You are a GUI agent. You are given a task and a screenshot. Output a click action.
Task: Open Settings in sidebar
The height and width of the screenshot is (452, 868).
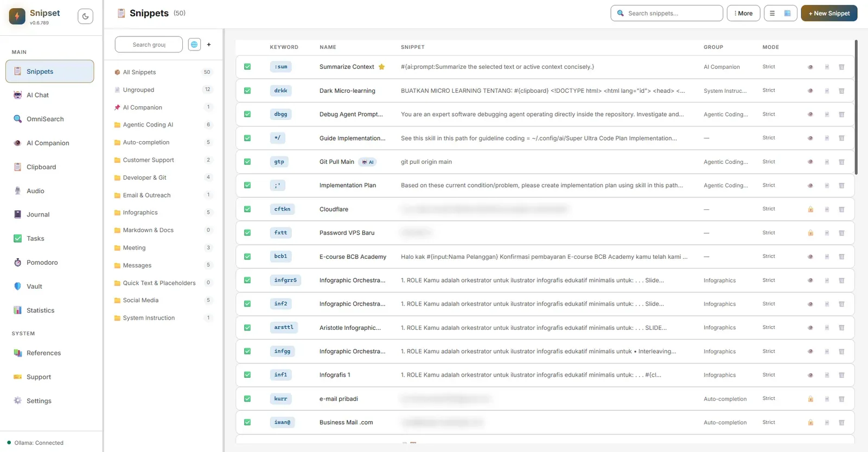pyautogui.click(x=49, y=401)
